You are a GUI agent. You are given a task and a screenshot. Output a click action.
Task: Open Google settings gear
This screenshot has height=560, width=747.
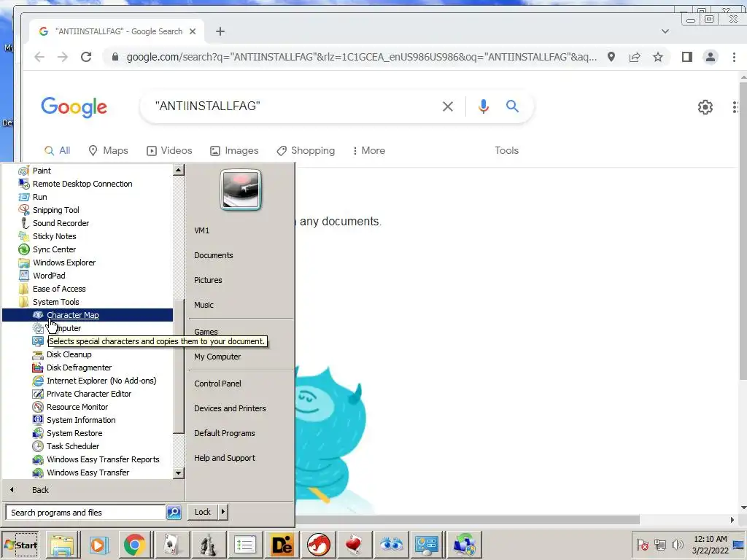click(705, 107)
